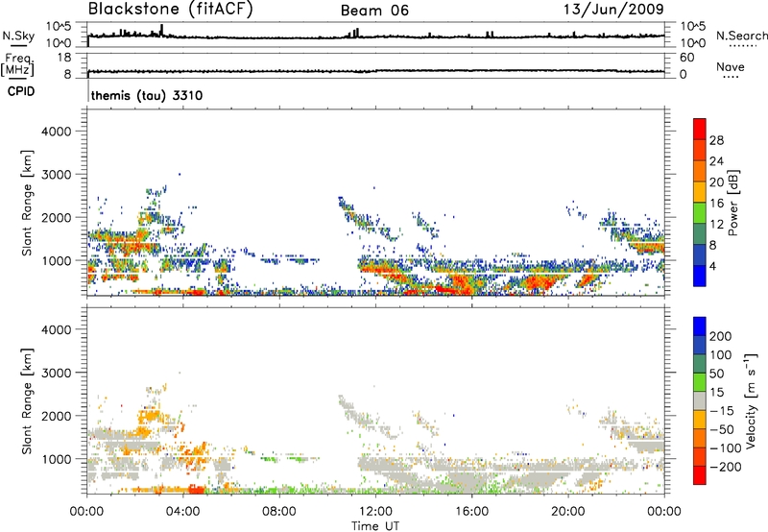
Task: Click the "N.Sky" legend label
Action: pos(18,36)
